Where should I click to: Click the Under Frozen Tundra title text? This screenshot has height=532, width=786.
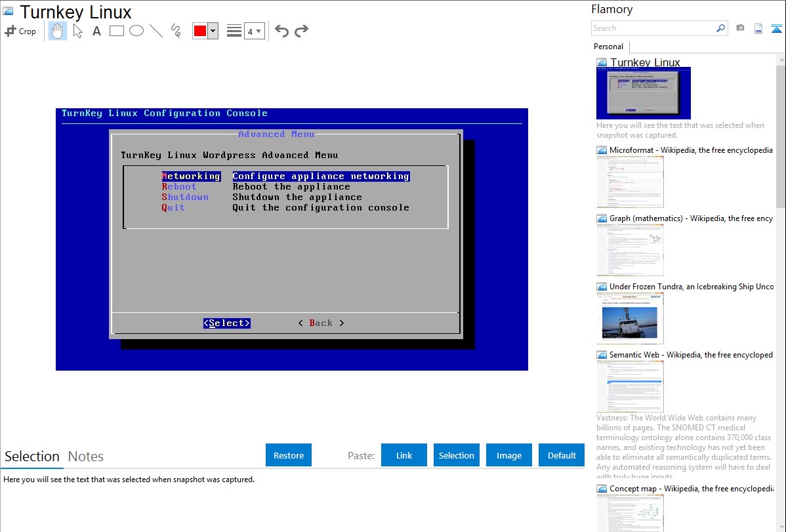692,286
